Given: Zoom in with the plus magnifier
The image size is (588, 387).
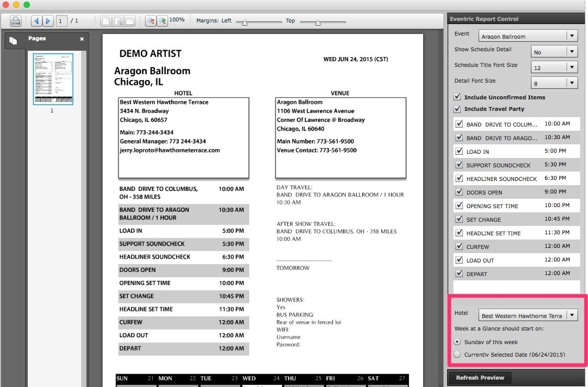Looking at the screenshot, I should (x=162, y=21).
